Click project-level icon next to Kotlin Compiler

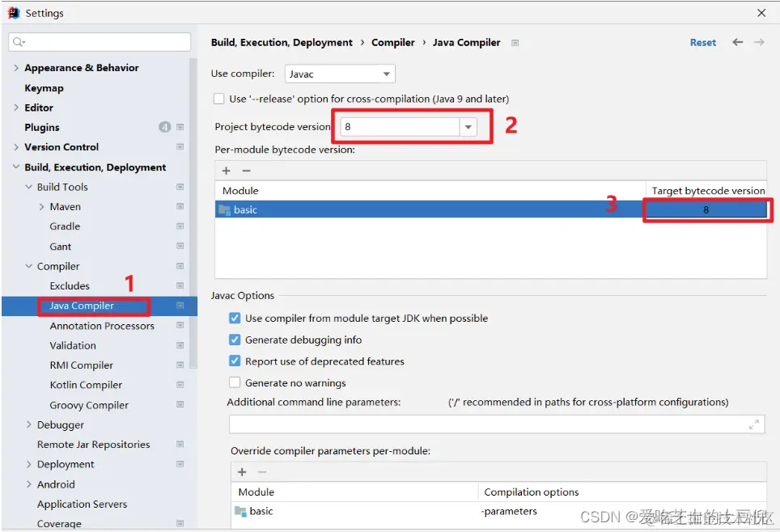180,385
